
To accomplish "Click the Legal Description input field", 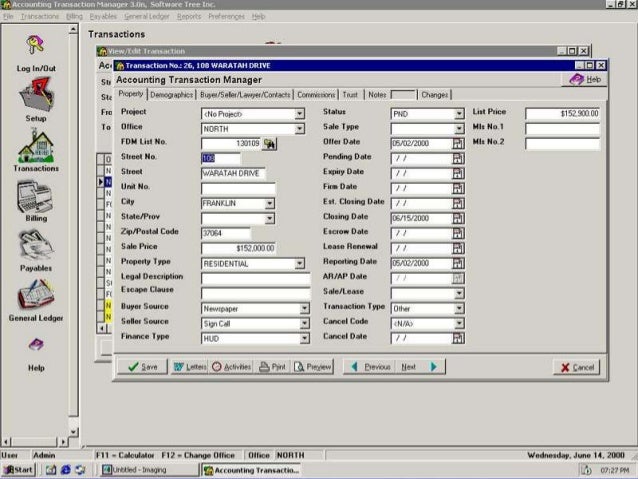I will pyautogui.click(x=255, y=278).
